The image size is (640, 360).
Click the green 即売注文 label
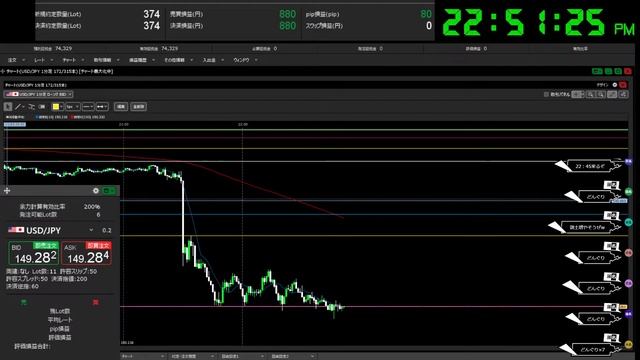(x=45, y=245)
